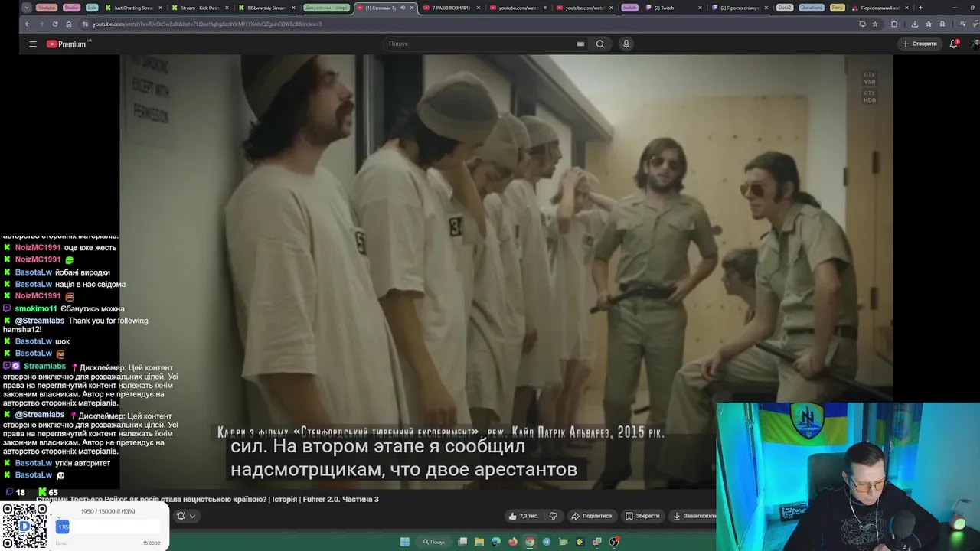Open the browser extensions puzzle icon
980x551 pixels.
tap(894, 24)
